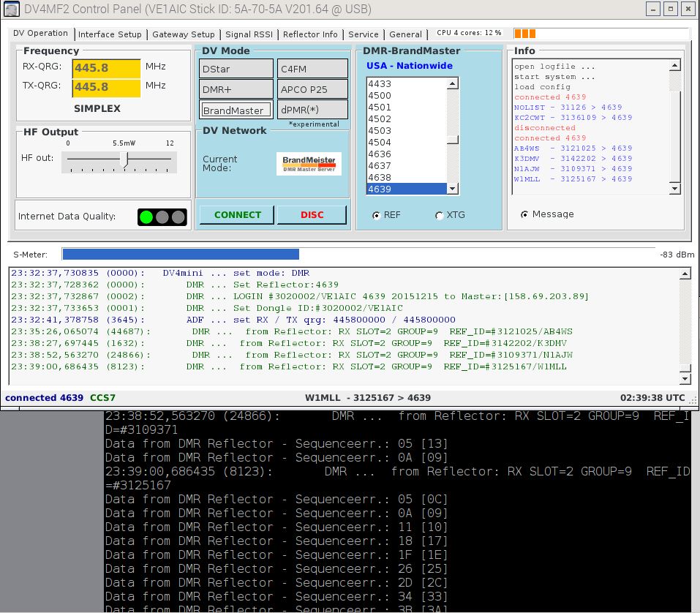The width and height of the screenshot is (700, 613).
Task: Select highlighted reflector 4639 in the list
Action: (406, 189)
